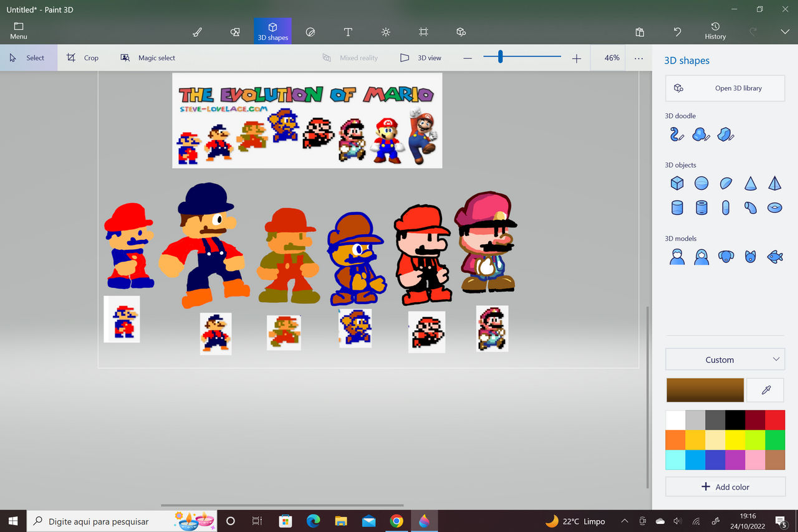Open the Windows Start menu

click(x=12, y=521)
